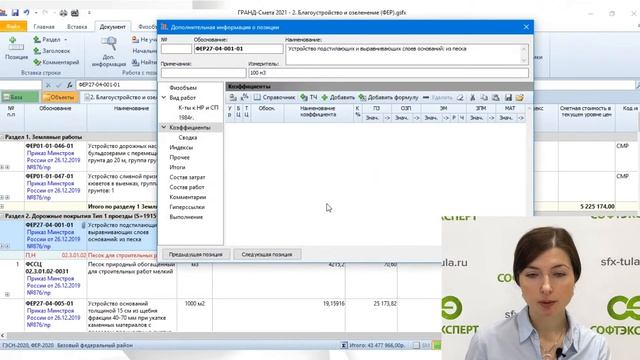Click the scissors cut icon

(473, 98)
